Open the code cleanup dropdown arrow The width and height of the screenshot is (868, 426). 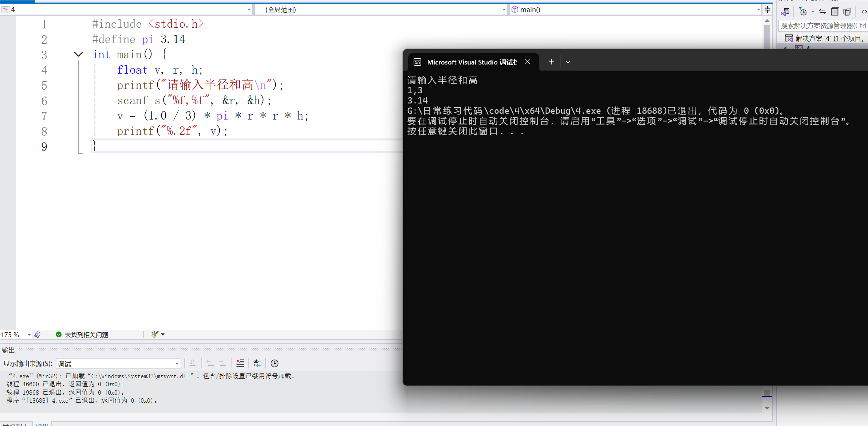click(x=163, y=334)
